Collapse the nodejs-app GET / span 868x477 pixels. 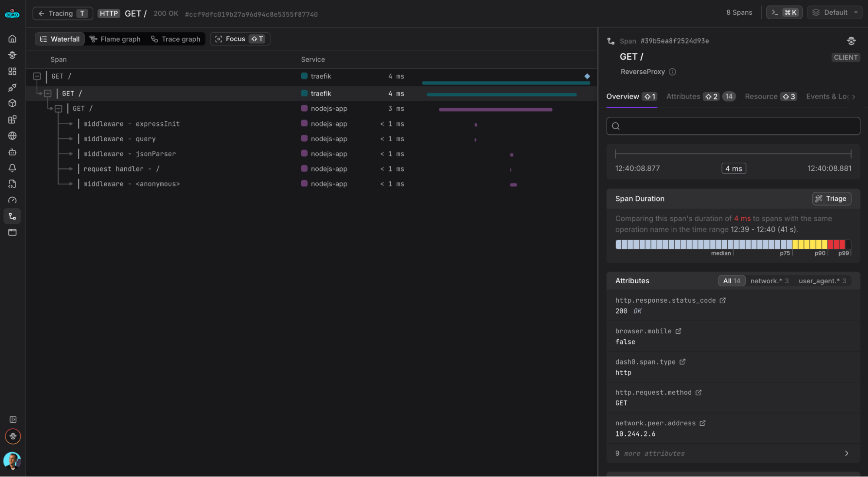point(58,109)
